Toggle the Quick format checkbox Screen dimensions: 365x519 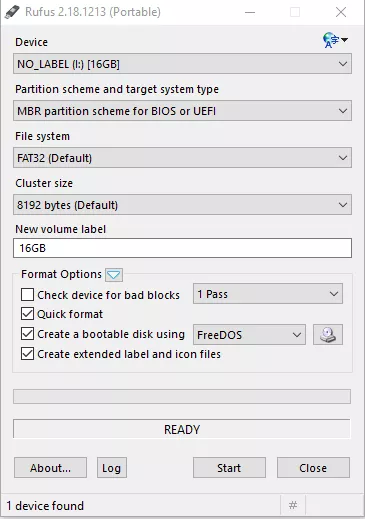click(27, 314)
